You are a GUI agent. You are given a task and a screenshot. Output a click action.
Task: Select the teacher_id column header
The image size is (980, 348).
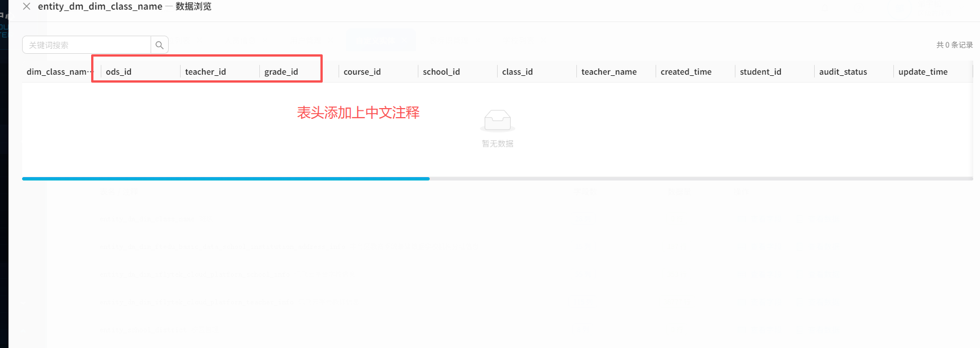pyautogui.click(x=206, y=72)
